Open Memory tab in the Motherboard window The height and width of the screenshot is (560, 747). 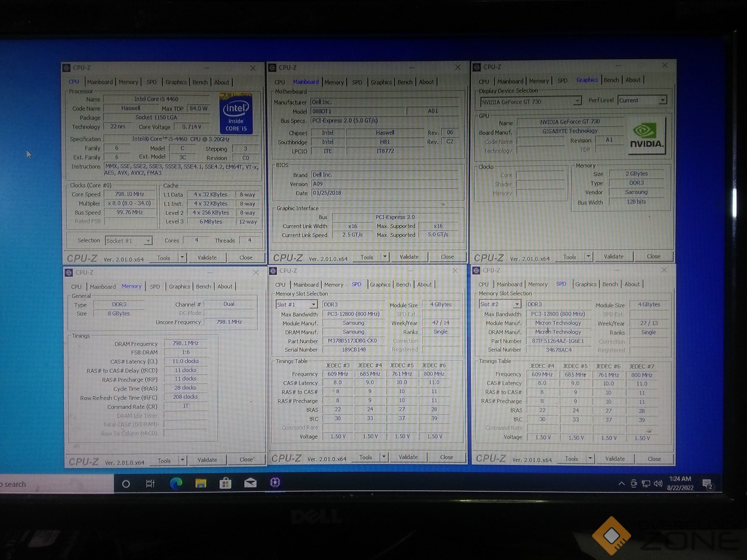[x=334, y=82]
